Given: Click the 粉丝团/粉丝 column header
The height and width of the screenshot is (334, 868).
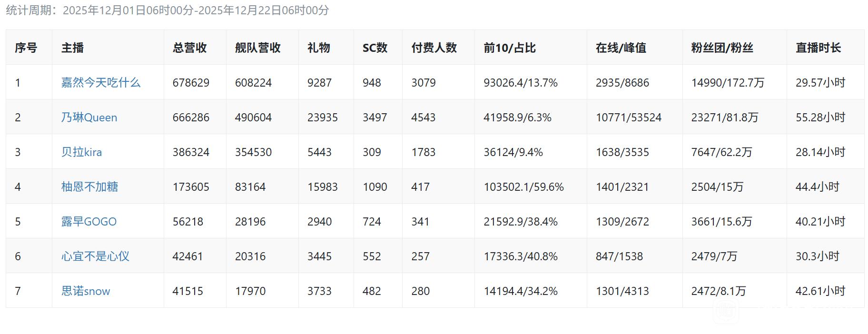Looking at the screenshot, I should (x=722, y=48).
